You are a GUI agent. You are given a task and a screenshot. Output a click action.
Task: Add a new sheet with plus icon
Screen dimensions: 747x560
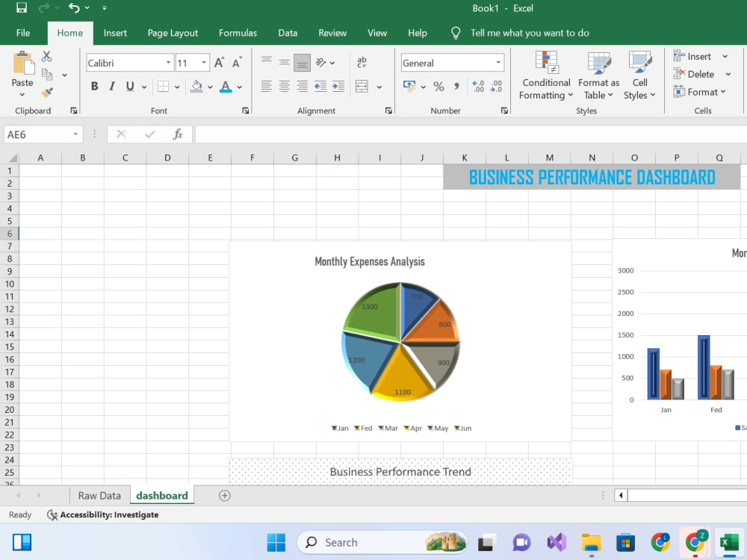click(x=224, y=496)
